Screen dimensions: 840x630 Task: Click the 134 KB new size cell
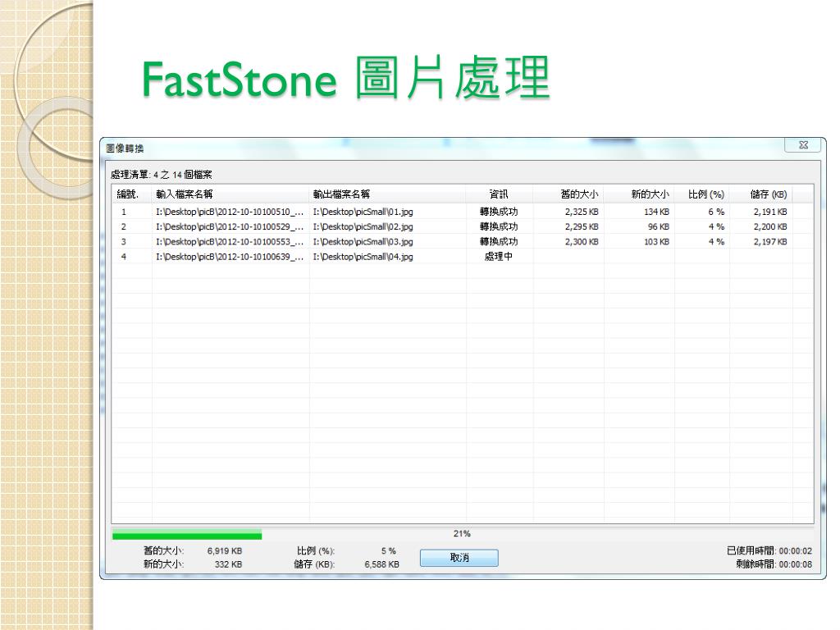click(x=656, y=212)
